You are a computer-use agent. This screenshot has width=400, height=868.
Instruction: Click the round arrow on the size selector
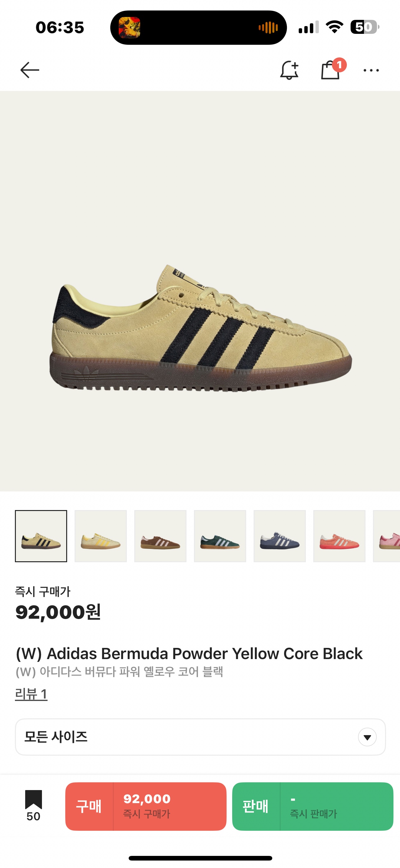367,737
